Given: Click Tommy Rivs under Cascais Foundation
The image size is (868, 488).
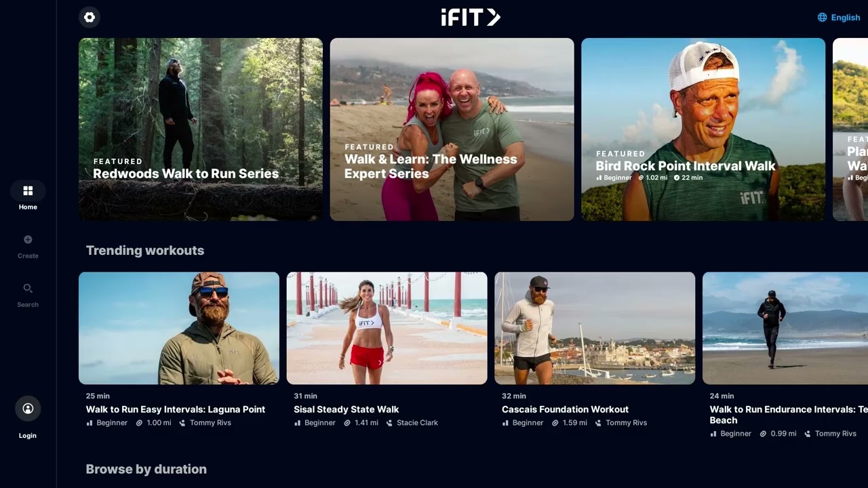Looking at the screenshot, I should (x=627, y=423).
